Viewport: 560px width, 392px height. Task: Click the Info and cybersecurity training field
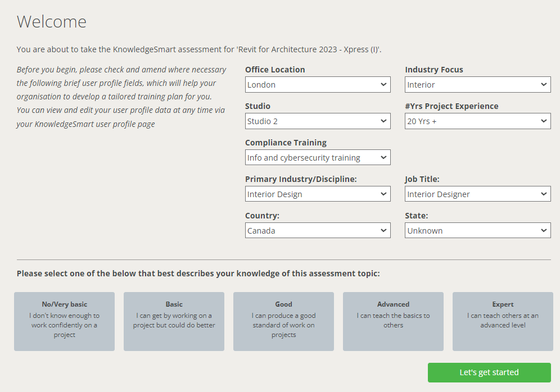[x=318, y=157]
